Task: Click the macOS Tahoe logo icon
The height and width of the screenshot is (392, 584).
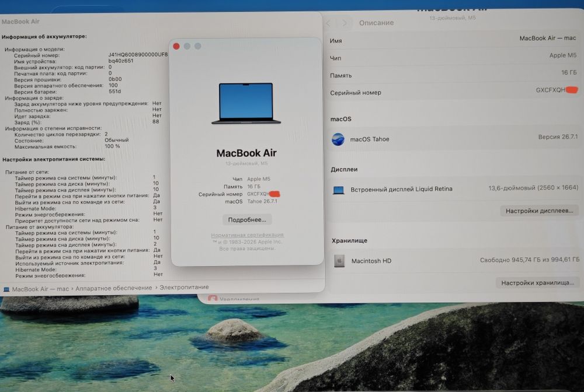Action: [338, 139]
